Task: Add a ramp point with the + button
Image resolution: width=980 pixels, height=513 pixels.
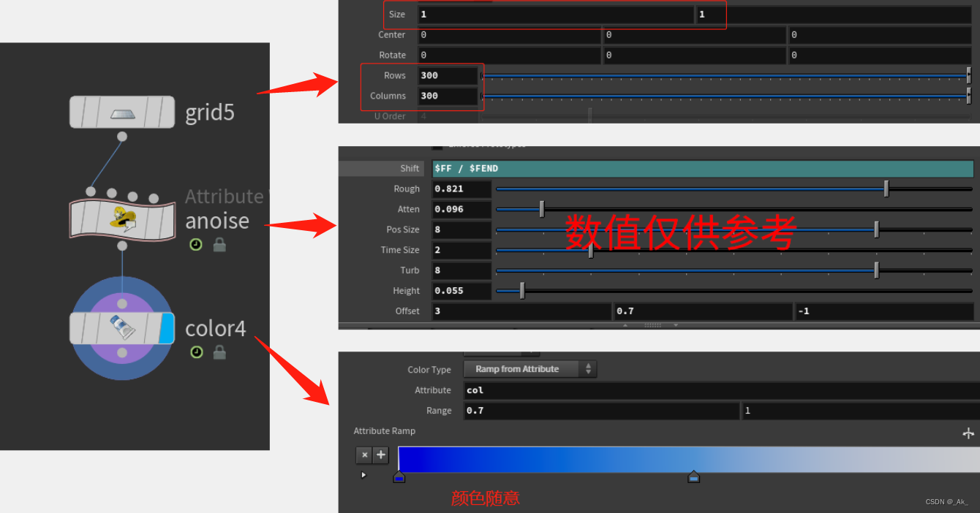Action: (x=380, y=455)
